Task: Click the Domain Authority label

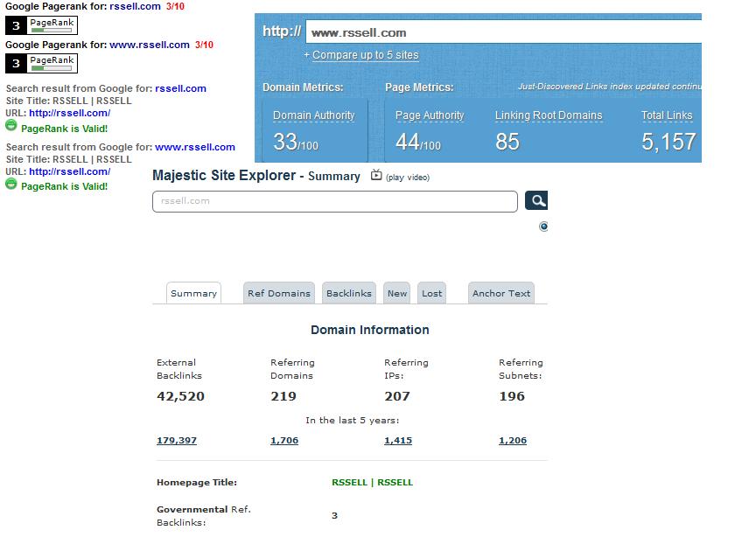Action: click(x=314, y=115)
